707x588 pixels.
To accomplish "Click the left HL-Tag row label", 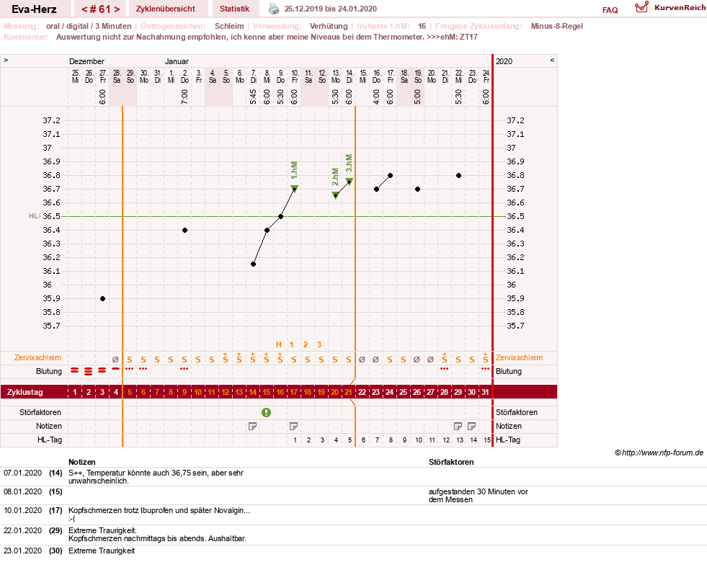I will pos(50,440).
